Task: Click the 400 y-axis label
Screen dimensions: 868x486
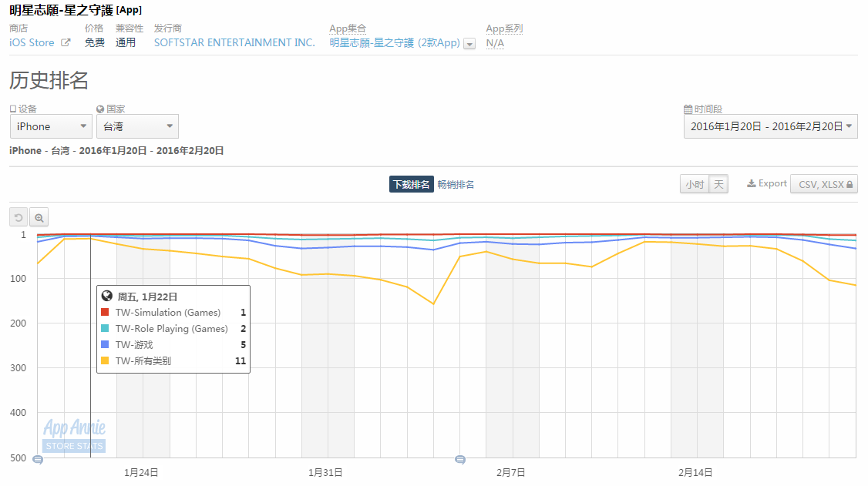Action: click(x=19, y=413)
